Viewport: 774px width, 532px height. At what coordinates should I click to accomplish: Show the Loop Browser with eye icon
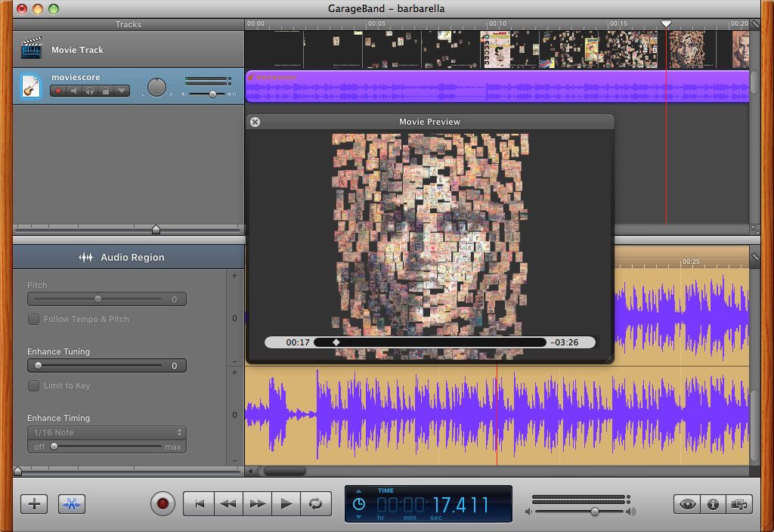tap(687, 504)
